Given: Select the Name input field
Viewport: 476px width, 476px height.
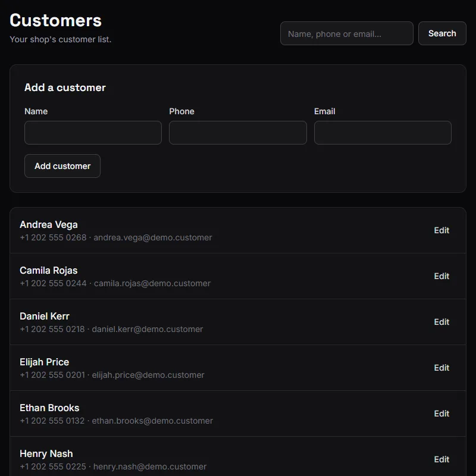Looking at the screenshot, I should click(x=93, y=133).
